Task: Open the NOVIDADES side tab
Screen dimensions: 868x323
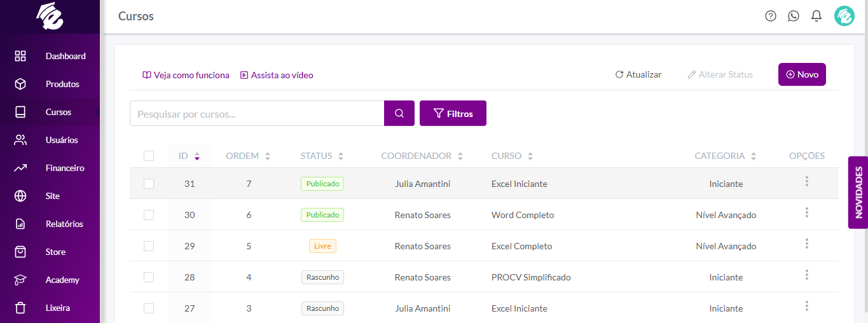Action: 858,192
